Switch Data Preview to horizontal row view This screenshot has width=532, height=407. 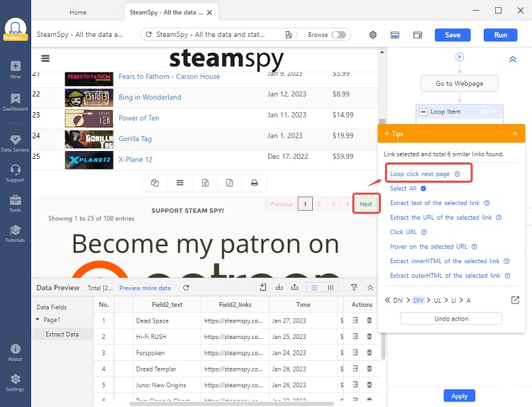tap(314, 288)
